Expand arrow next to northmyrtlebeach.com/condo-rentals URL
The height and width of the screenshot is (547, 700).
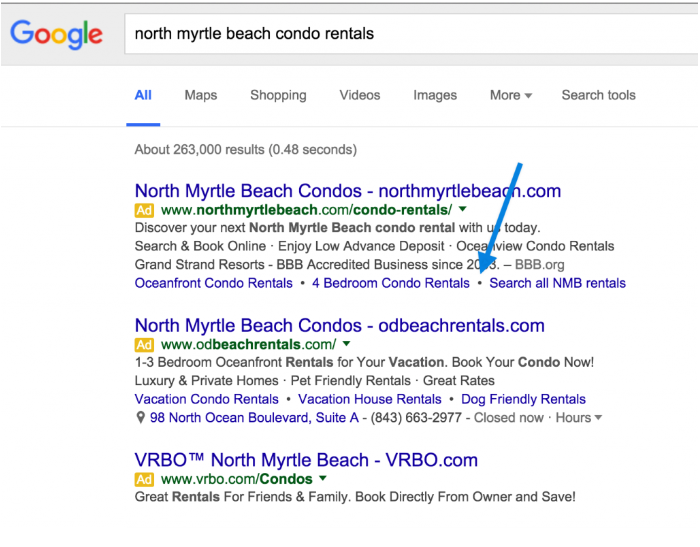click(x=462, y=209)
